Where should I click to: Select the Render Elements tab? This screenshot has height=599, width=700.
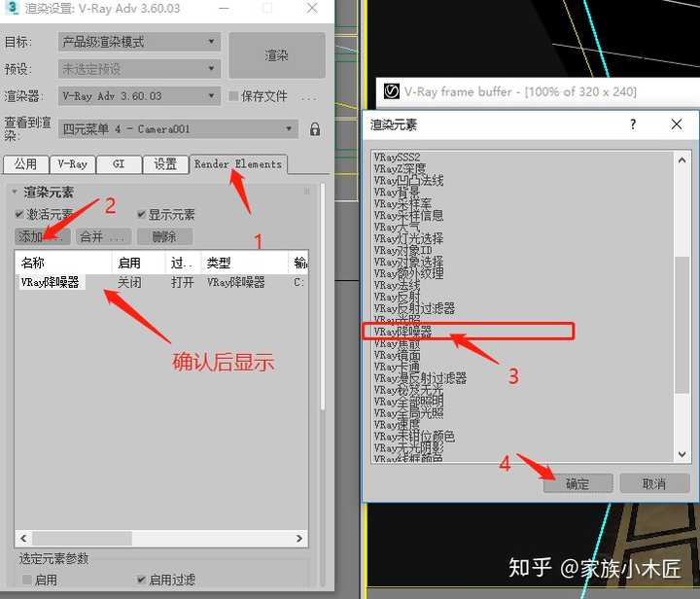[x=238, y=163]
